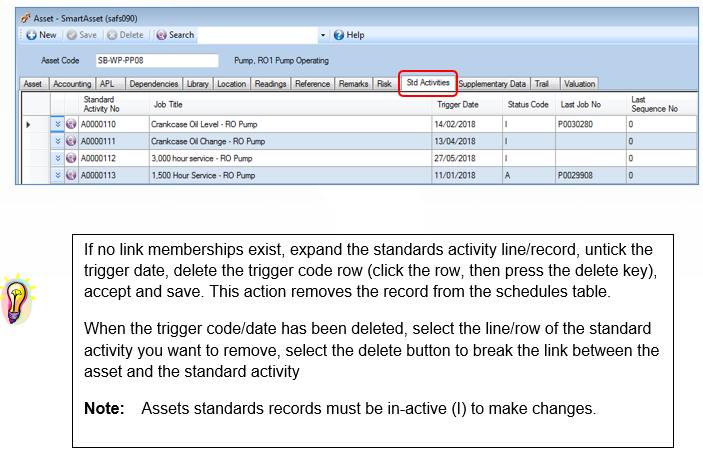Screen dimensions: 703x450
Task: Click into the Asset Code field
Action: [x=157, y=61]
